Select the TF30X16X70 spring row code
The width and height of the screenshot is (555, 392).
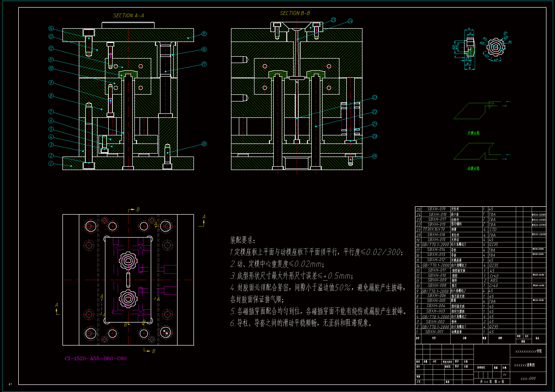[x=434, y=229]
